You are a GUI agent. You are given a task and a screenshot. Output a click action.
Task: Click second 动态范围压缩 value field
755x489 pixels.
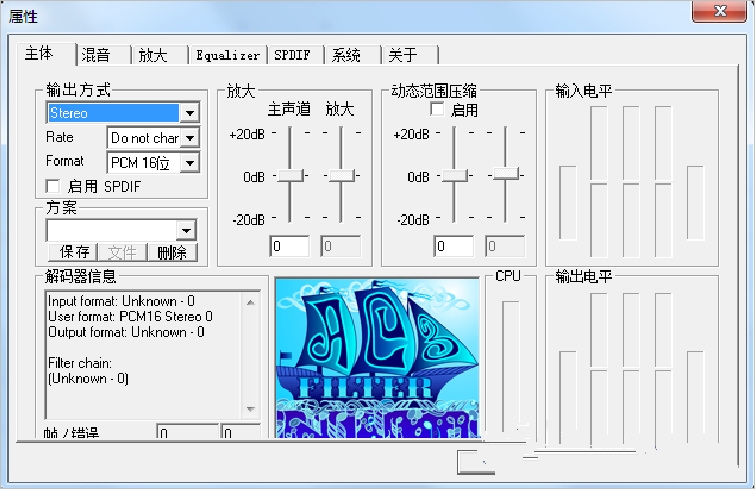(x=505, y=246)
